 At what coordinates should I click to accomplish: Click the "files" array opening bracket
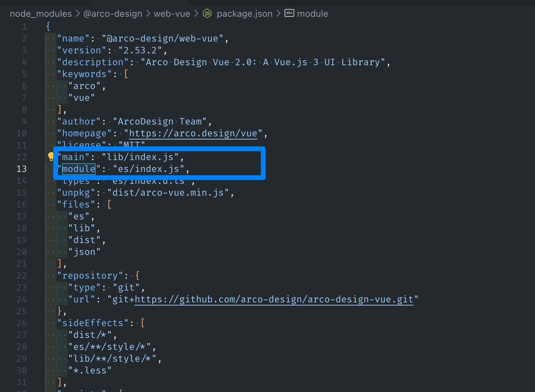tap(109, 204)
